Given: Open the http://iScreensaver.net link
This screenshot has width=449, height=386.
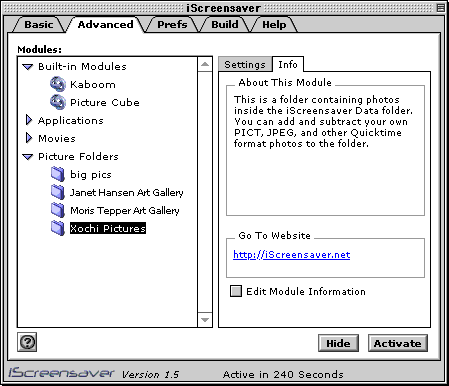Looking at the screenshot, I should tap(292, 255).
